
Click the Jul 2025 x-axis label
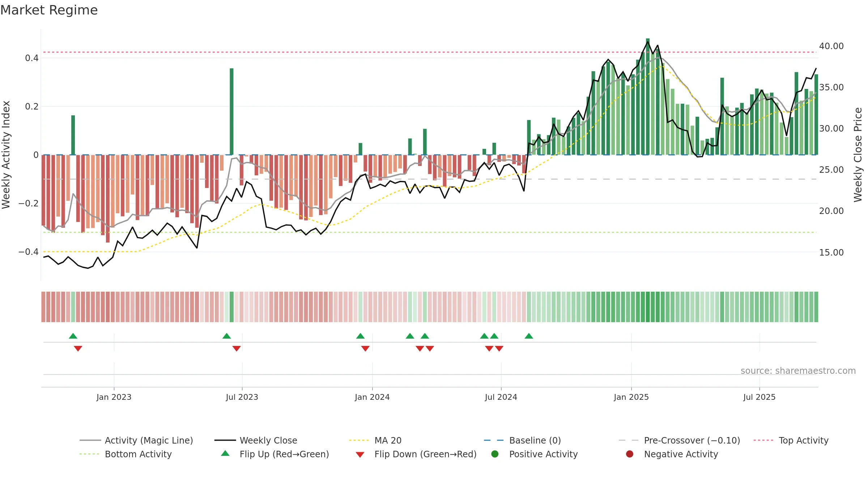[759, 397]
